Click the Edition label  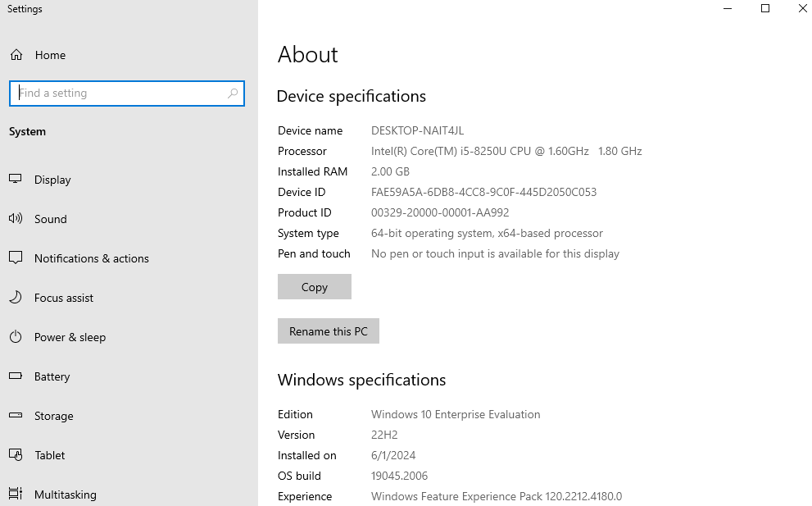point(295,414)
